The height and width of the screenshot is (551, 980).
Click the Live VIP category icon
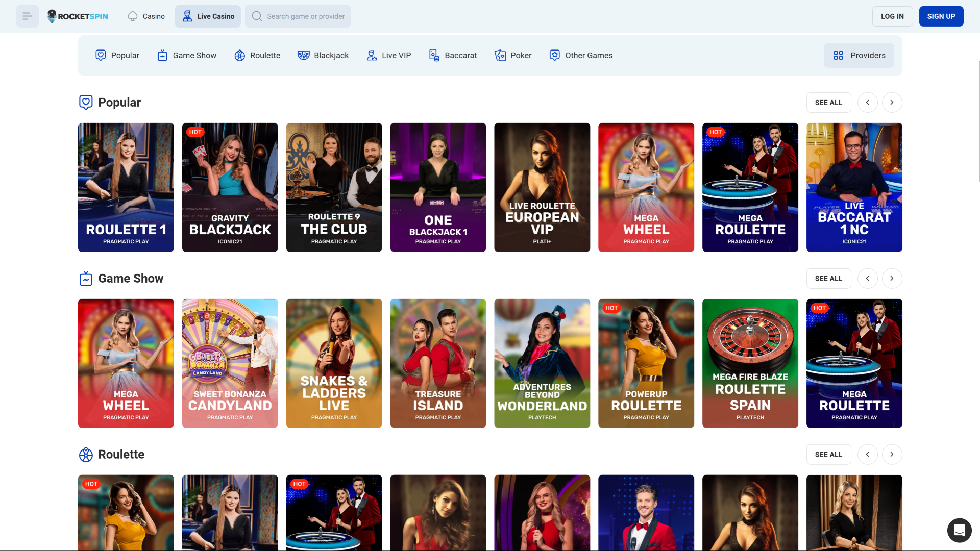(x=371, y=55)
